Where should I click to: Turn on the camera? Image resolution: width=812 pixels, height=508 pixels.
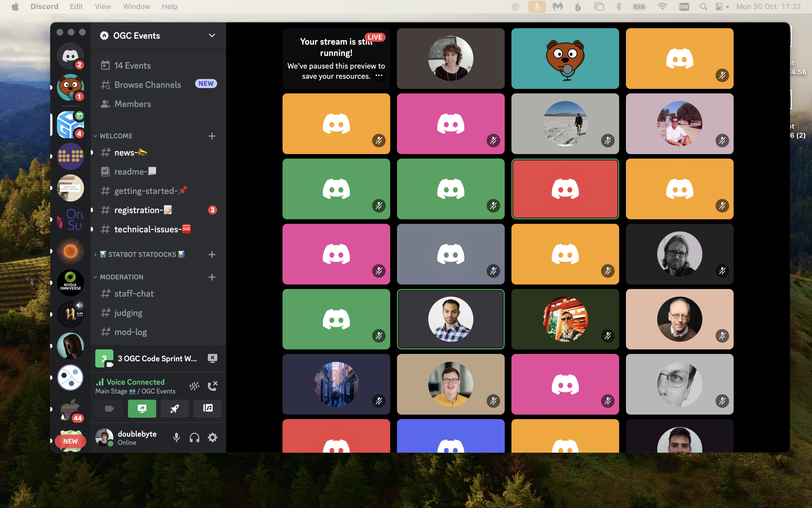coord(109,409)
